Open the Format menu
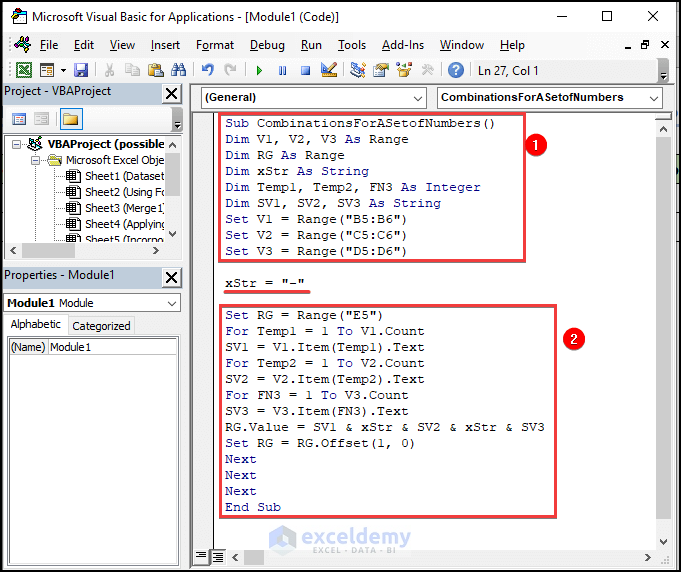681x572 pixels. coord(215,45)
